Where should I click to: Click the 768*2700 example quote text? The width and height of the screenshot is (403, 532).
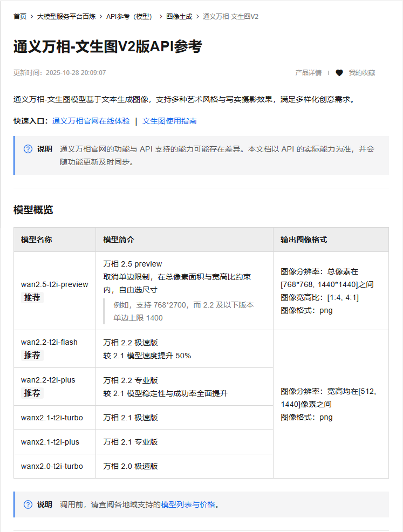[x=183, y=311]
